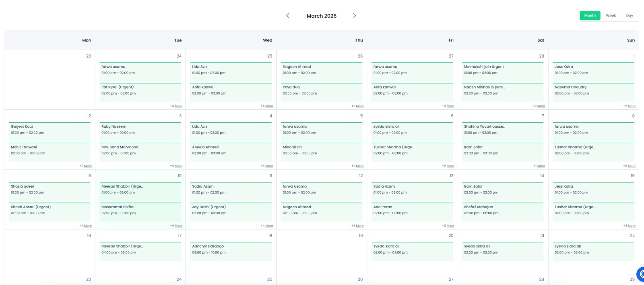Open the Naeema Choudry appointment
This screenshot has width=644, height=285.
593,90
